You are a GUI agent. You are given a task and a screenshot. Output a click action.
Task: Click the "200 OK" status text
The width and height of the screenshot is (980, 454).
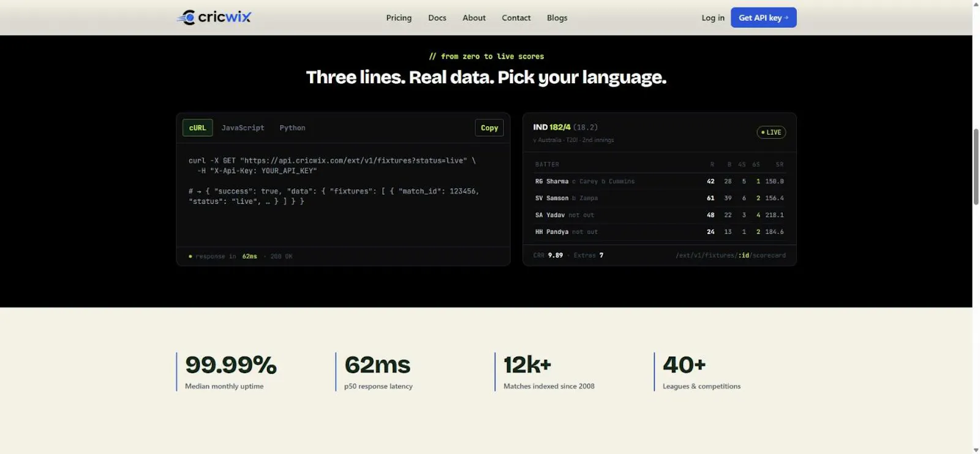(x=281, y=256)
